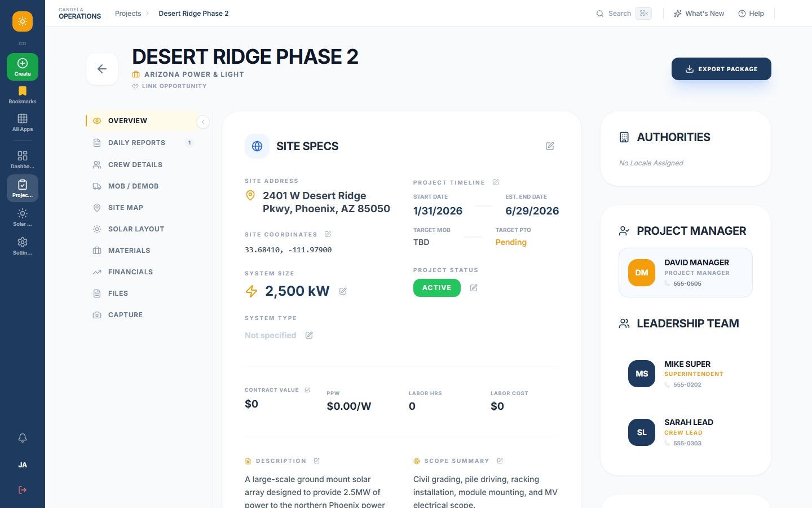Open Mob / Demob section

coord(142,186)
